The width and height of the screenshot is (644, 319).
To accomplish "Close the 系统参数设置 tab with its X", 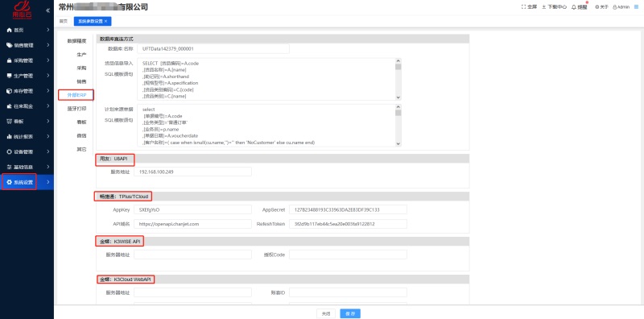I will [x=105, y=21].
